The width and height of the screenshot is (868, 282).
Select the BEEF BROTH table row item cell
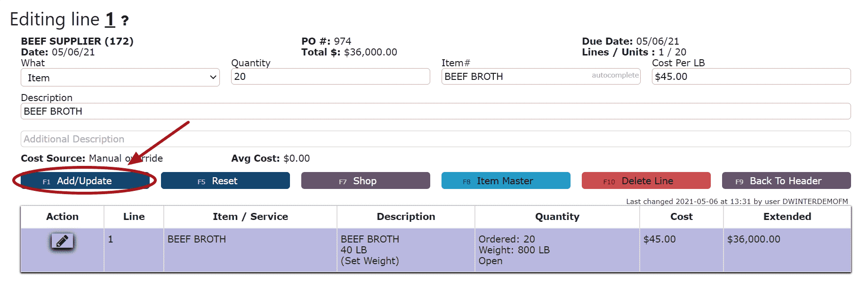coord(250,250)
